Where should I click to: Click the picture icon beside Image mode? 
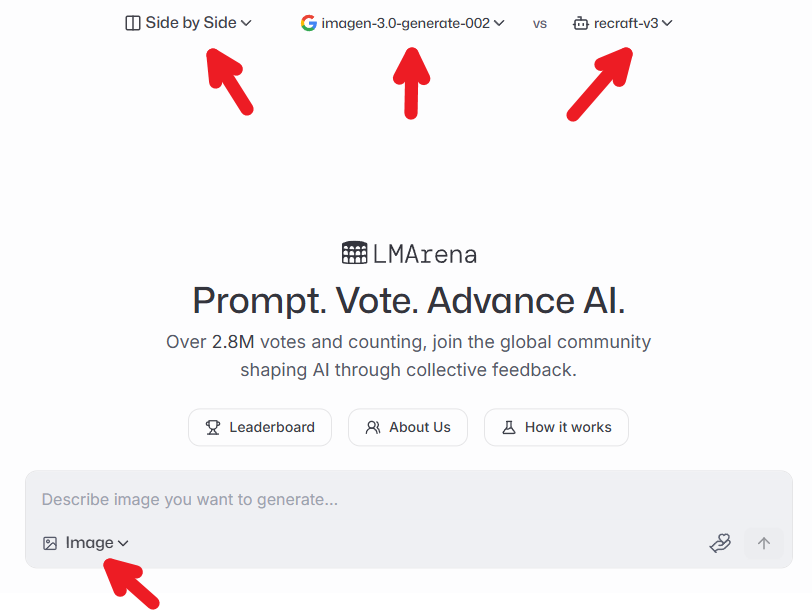(x=50, y=543)
